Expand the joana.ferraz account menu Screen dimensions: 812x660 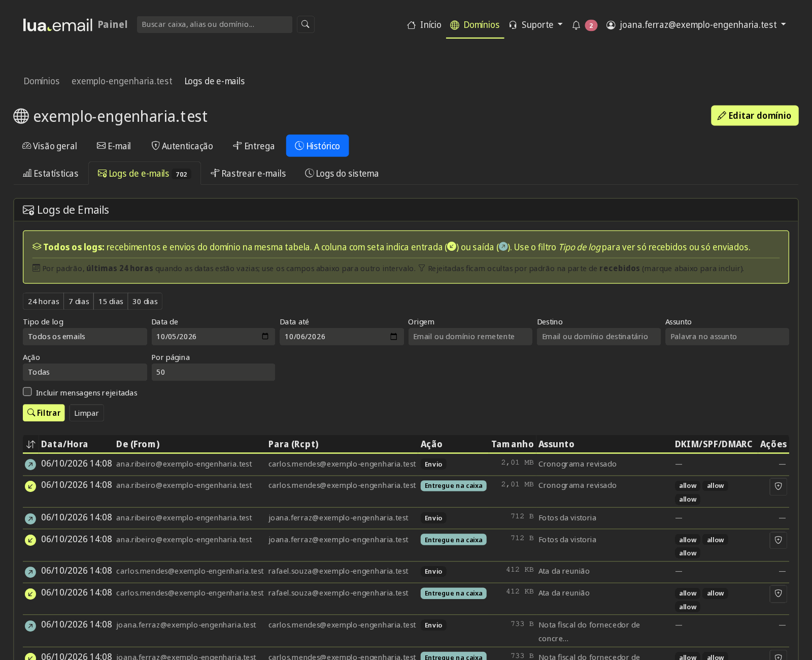[x=696, y=25]
